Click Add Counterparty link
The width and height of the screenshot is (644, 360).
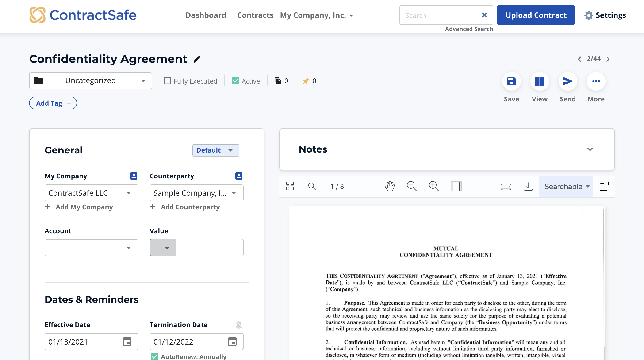coord(184,207)
